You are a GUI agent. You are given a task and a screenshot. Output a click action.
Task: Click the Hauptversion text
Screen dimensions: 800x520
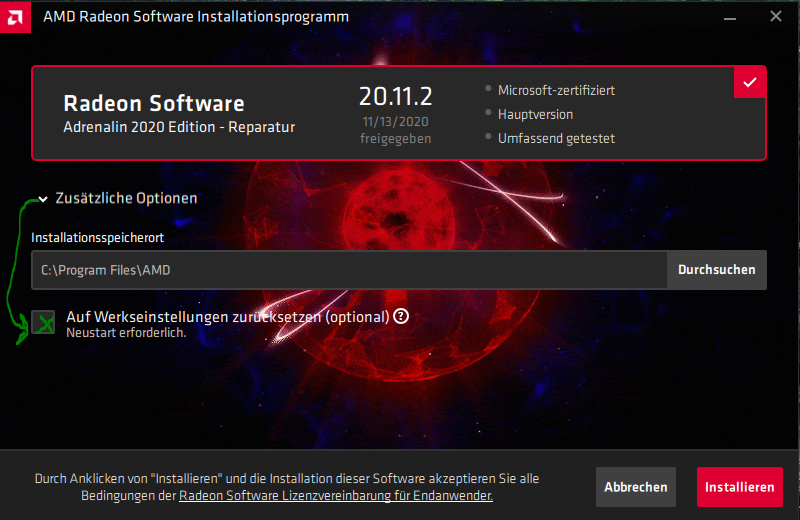pos(535,114)
